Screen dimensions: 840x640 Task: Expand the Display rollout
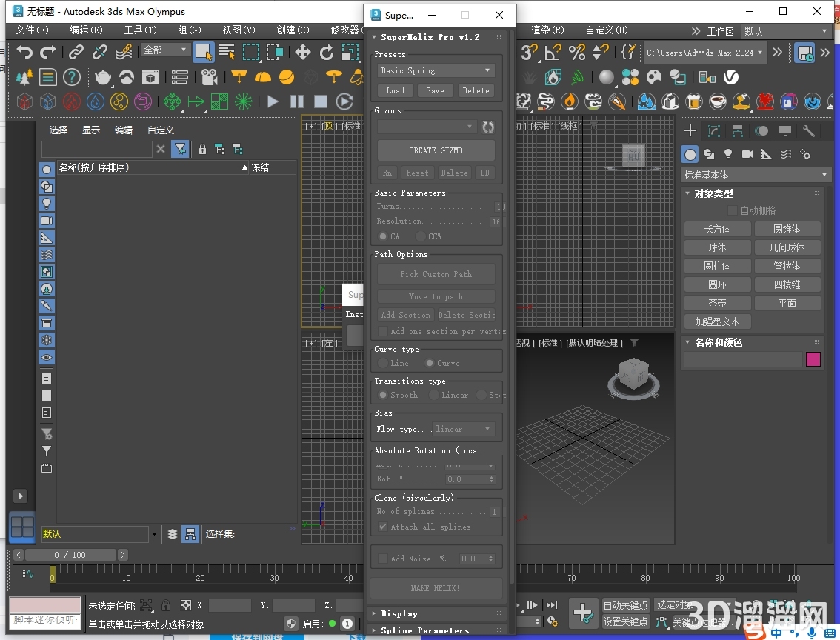[399, 613]
